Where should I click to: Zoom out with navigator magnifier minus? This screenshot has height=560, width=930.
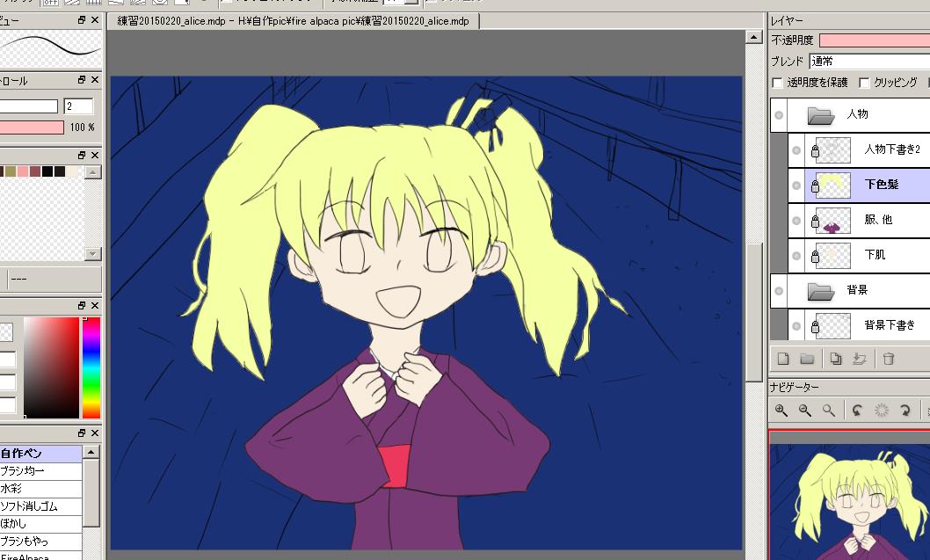805,410
